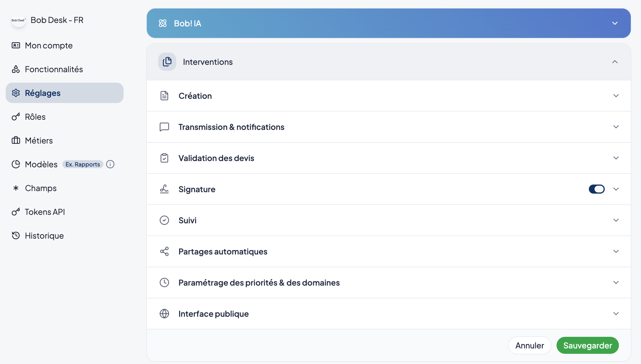
Task: Expand the Bob! IA panel chevron
Action: (615, 23)
